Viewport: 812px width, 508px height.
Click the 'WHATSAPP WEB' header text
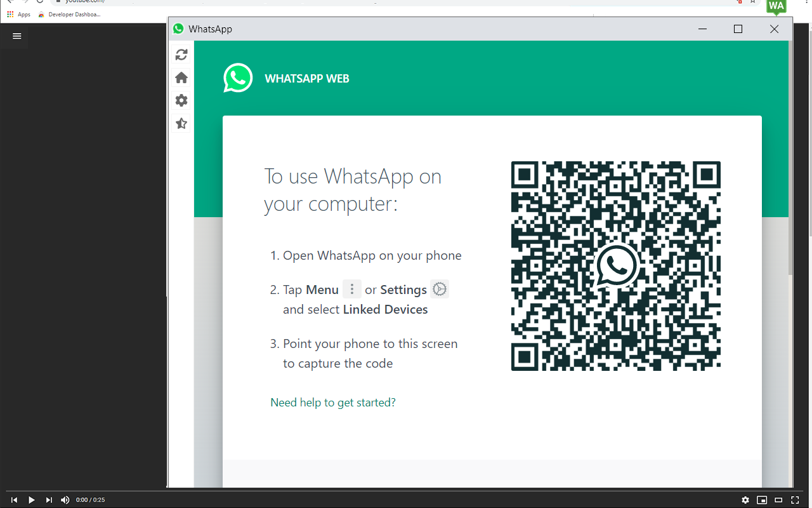click(x=307, y=79)
